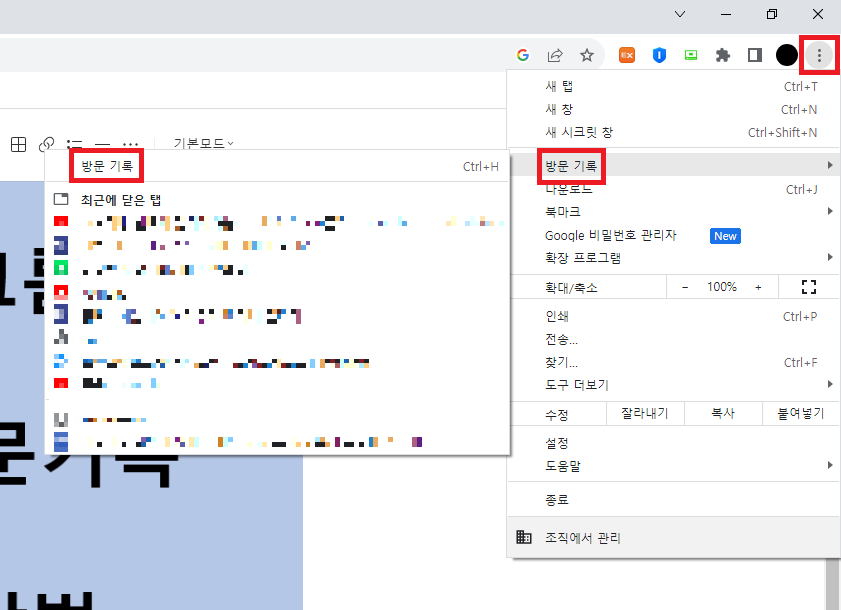The image size is (841, 610).
Task: Expand 확장 프로그램 submenu
Action: (x=673, y=258)
